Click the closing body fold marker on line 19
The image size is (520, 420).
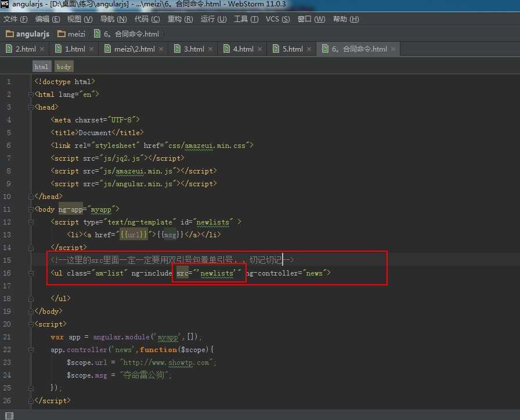(31, 312)
